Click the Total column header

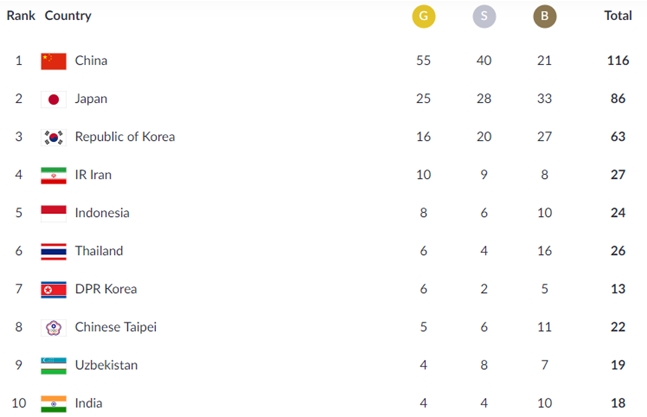pyautogui.click(x=617, y=16)
